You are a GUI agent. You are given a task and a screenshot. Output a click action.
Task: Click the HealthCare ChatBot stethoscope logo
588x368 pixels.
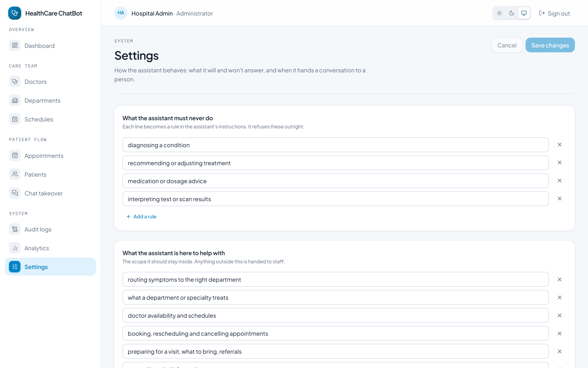pos(14,13)
